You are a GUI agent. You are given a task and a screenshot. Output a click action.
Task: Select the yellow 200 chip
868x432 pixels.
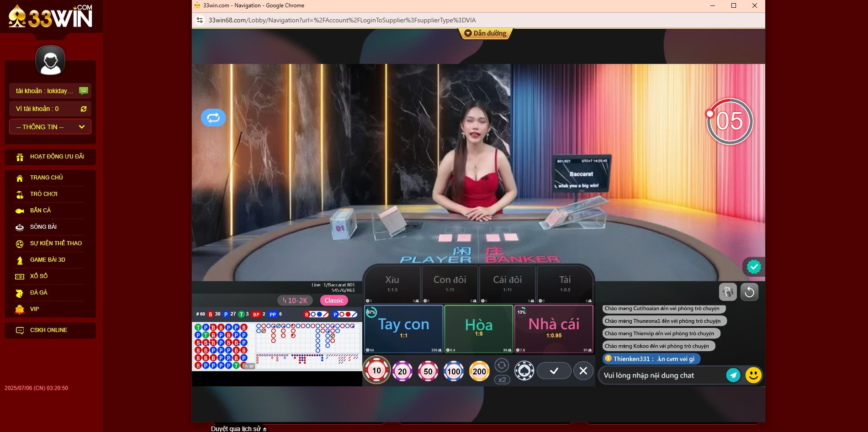coord(479,371)
